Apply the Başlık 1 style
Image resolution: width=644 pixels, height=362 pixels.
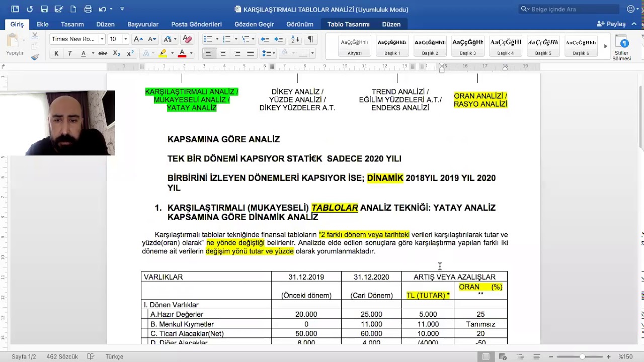pyautogui.click(x=392, y=47)
